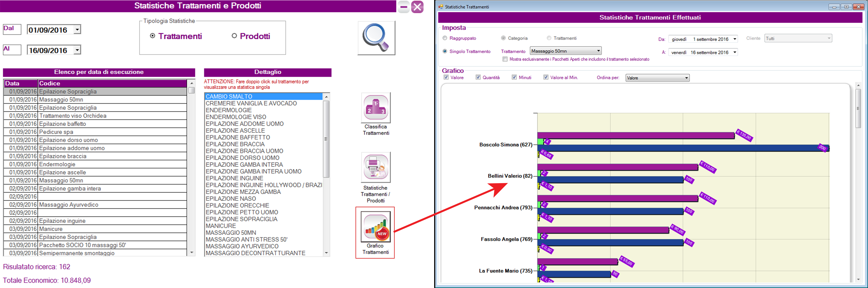The image size is (868, 288).
Task: Click the chart panel vertical scrollbar thumb
Action: [858, 109]
